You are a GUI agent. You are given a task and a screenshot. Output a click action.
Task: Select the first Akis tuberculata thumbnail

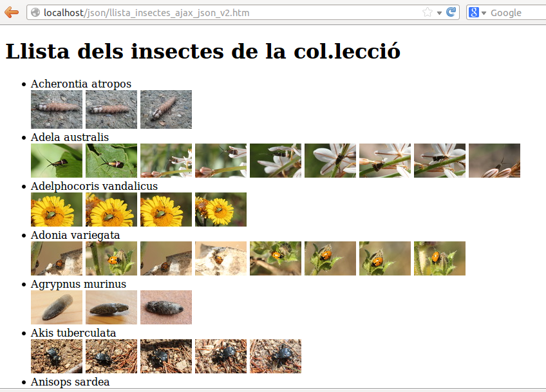(x=57, y=356)
